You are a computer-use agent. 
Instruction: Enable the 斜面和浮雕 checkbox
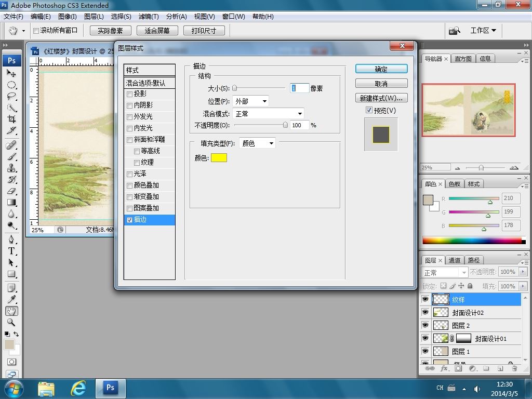coord(129,140)
